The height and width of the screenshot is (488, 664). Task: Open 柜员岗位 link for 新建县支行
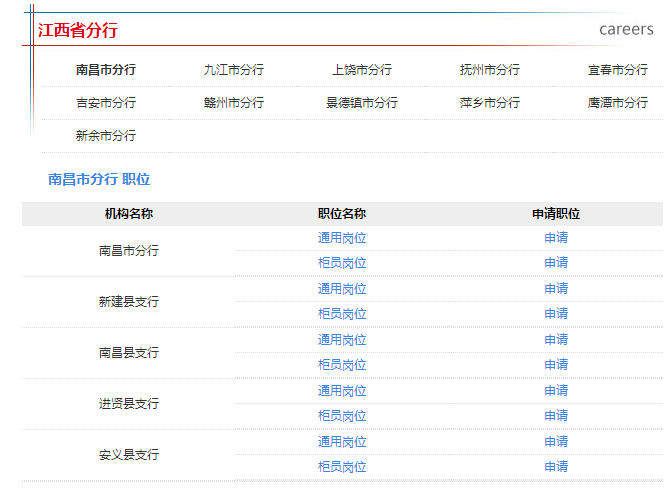[342, 314]
